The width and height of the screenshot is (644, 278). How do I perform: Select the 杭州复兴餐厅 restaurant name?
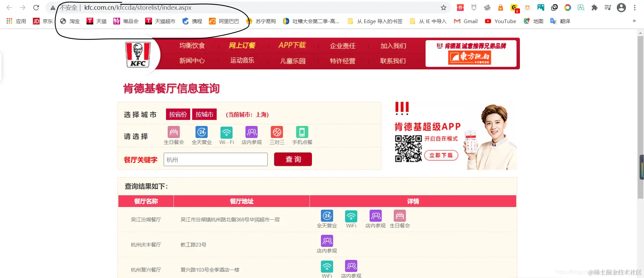146,270
